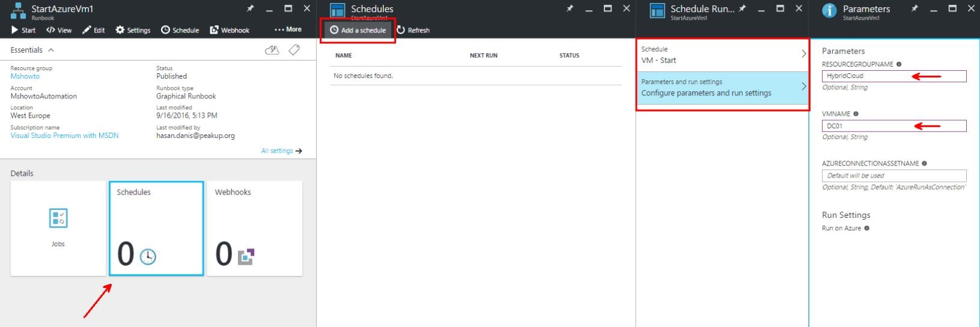Click the RESOURCEGROUPNAME input field
The height and width of the screenshot is (327, 980).
click(894, 76)
